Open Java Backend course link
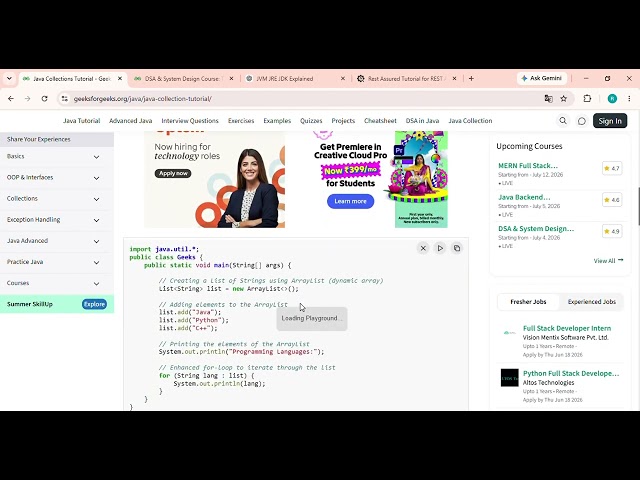The image size is (640, 480). [x=524, y=197]
